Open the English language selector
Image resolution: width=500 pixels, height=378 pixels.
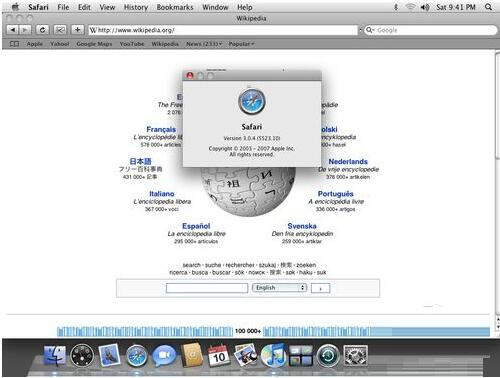[x=279, y=288]
